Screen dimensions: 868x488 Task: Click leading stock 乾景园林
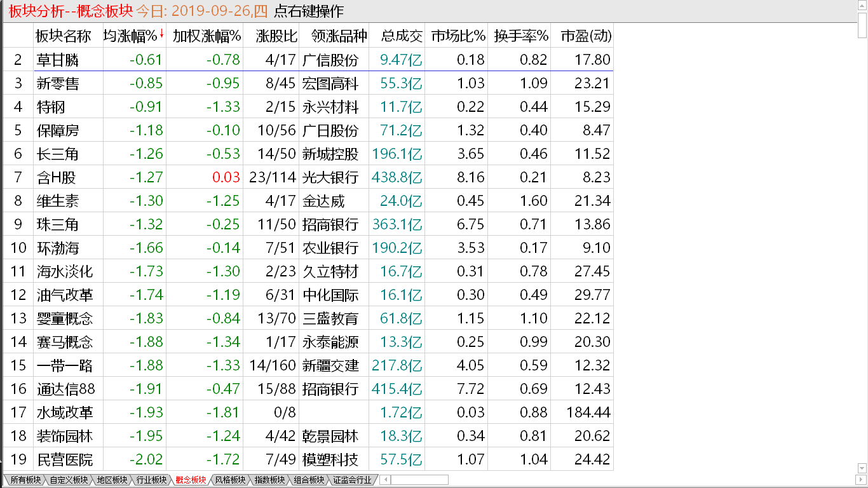click(x=330, y=436)
